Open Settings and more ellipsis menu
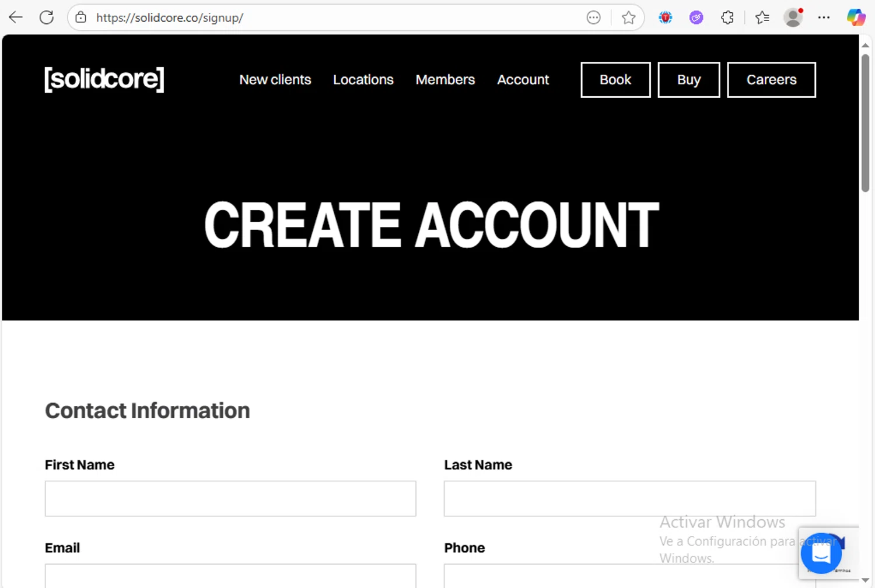The image size is (875, 588). (x=824, y=17)
